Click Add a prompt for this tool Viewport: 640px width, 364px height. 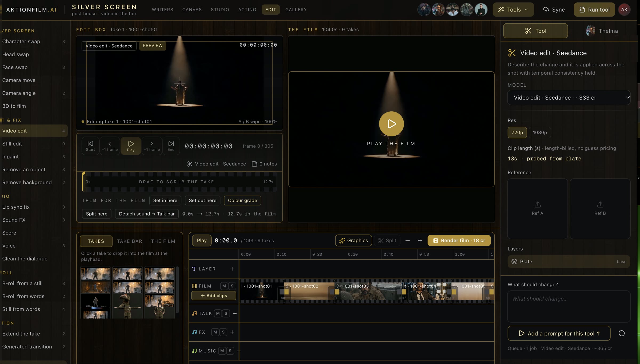[559, 333]
